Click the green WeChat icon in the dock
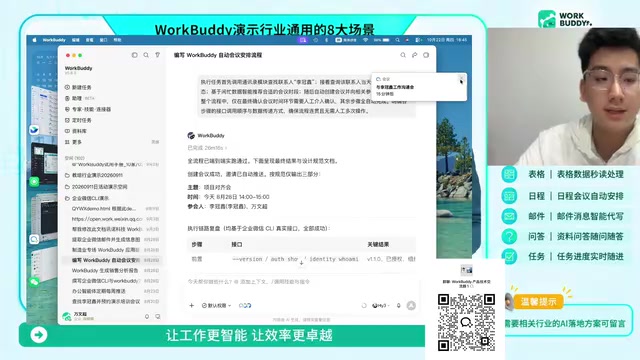This screenshot has height=360, width=640. click(x=34, y=282)
